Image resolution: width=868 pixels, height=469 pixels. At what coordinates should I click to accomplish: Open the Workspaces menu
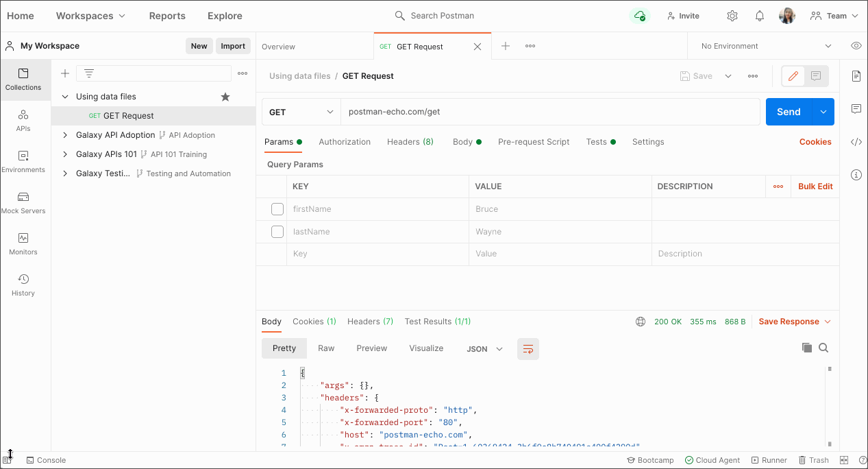[x=91, y=16]
